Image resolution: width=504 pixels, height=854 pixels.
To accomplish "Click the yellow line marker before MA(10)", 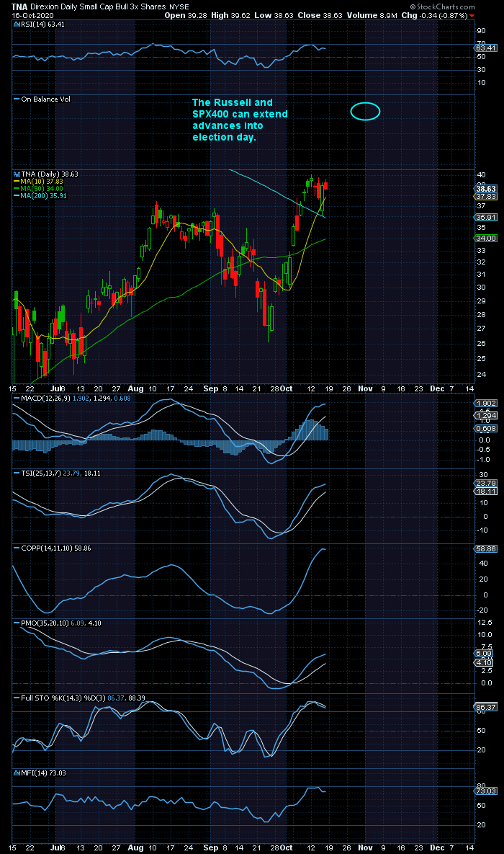I will click(17, 182).
